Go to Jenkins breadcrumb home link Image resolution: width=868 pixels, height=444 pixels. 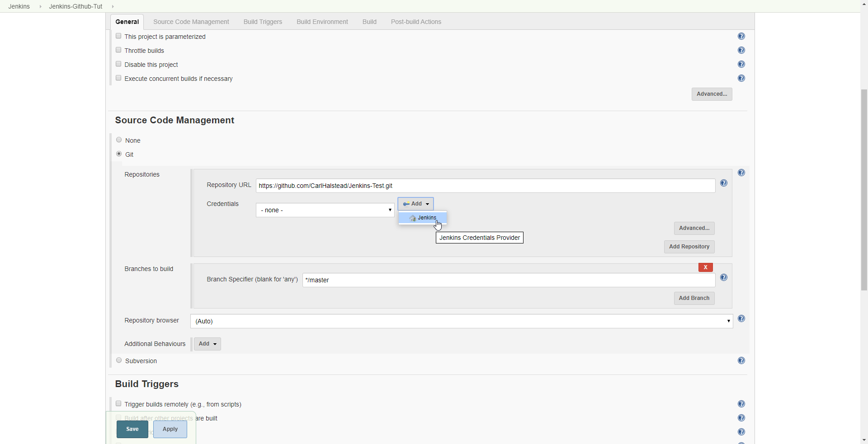tap(19, 6)
